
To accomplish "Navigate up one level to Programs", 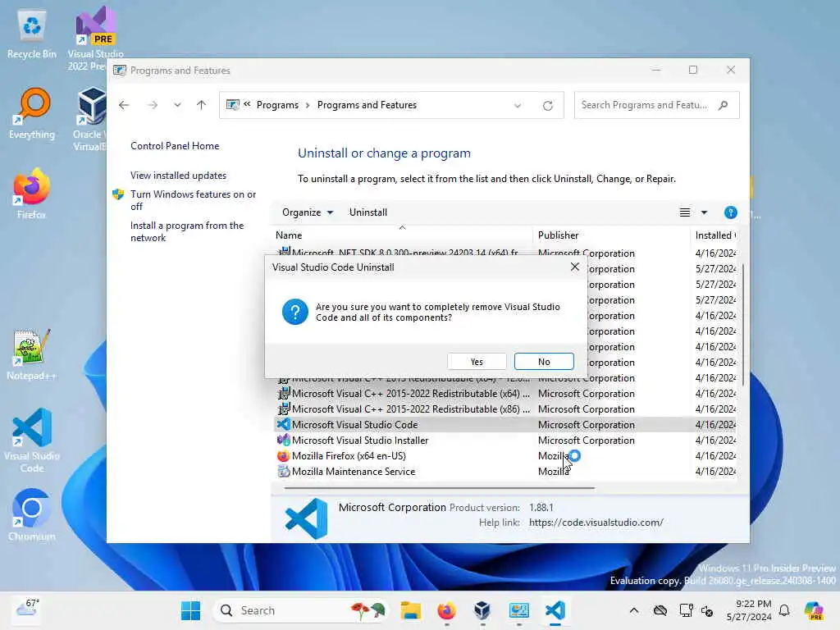I will point(202,105).
